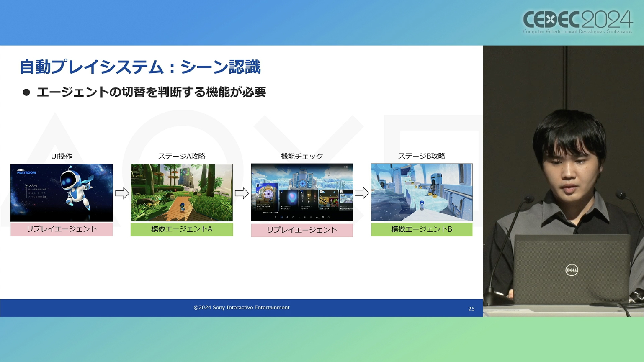The height and width of the screenshot is (362, 644).
Task: Click the Sony Interactive Entertainment copyright text
Action: (x=241, y=308)
